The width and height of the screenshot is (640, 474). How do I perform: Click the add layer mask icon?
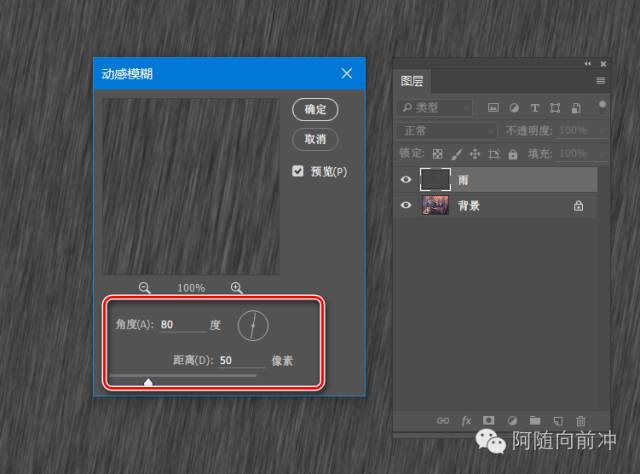[x=489, y=421]
